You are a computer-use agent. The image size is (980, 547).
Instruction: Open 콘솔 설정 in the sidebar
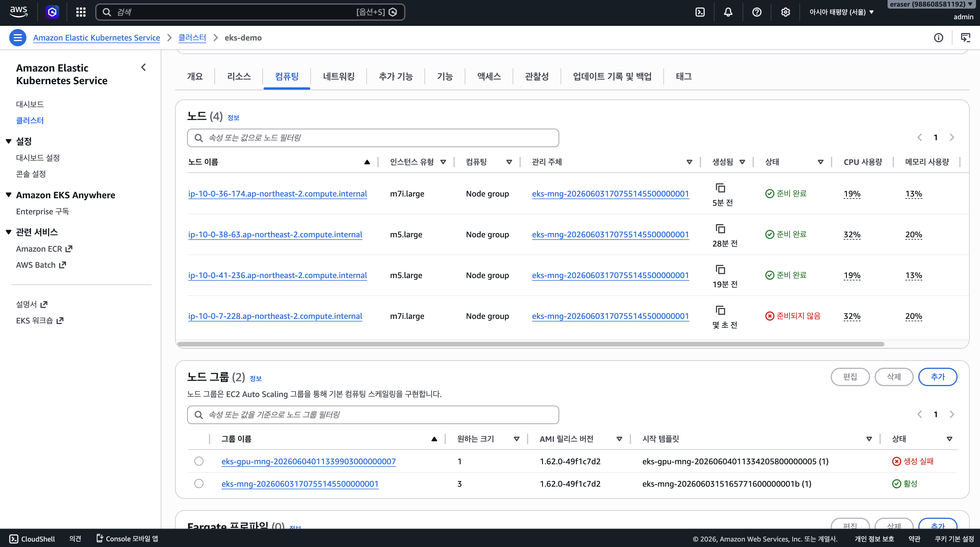pos(31,174)
